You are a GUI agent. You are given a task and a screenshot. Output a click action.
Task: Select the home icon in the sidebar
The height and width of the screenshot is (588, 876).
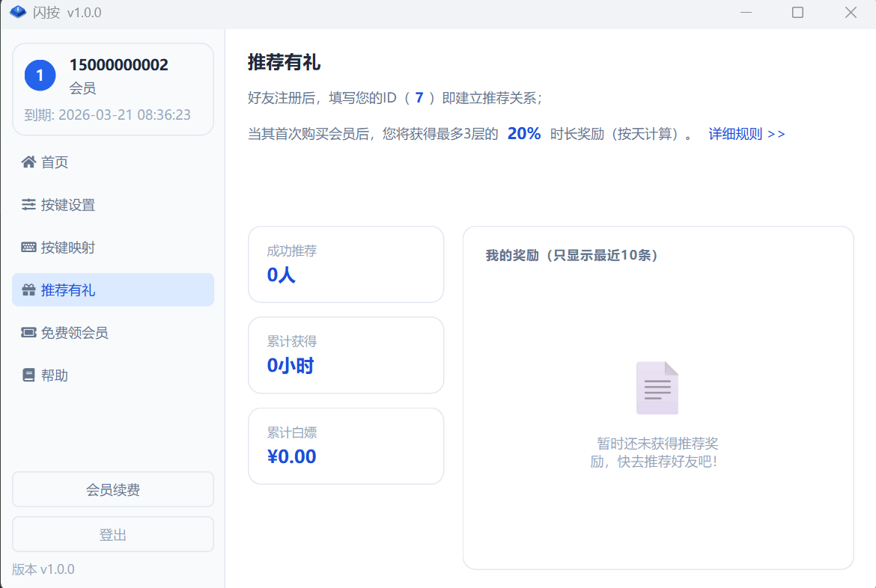(27, 162)
